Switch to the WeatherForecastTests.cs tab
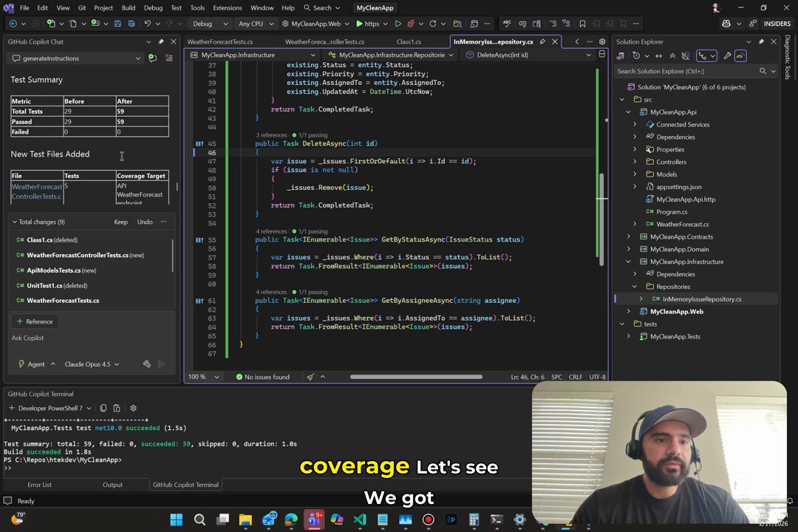The width and height of the screenshot is (798, 532). click(x=219, y=42)
